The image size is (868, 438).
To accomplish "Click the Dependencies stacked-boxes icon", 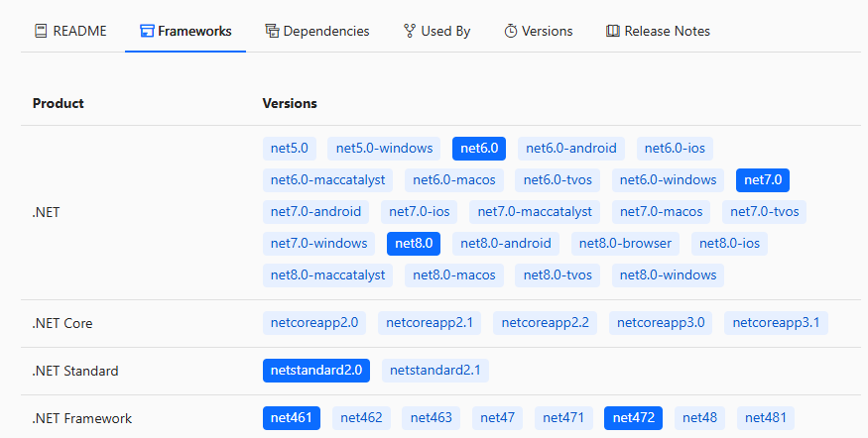I will coord(272,31).
